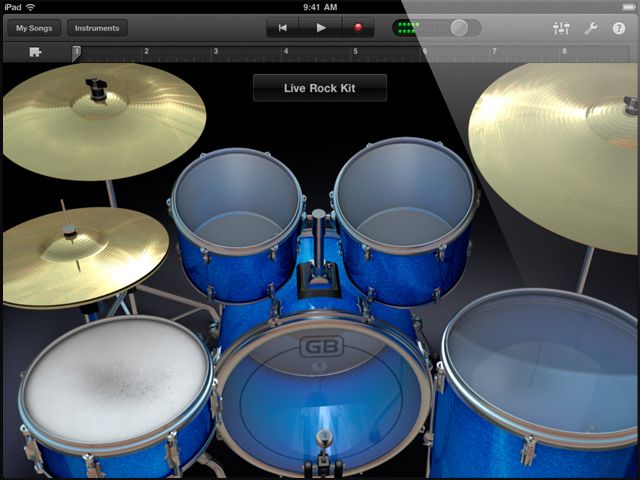Screen dimensions: 640x480
Task: Start recording with red Record button
Action: [x=358, y=28]
